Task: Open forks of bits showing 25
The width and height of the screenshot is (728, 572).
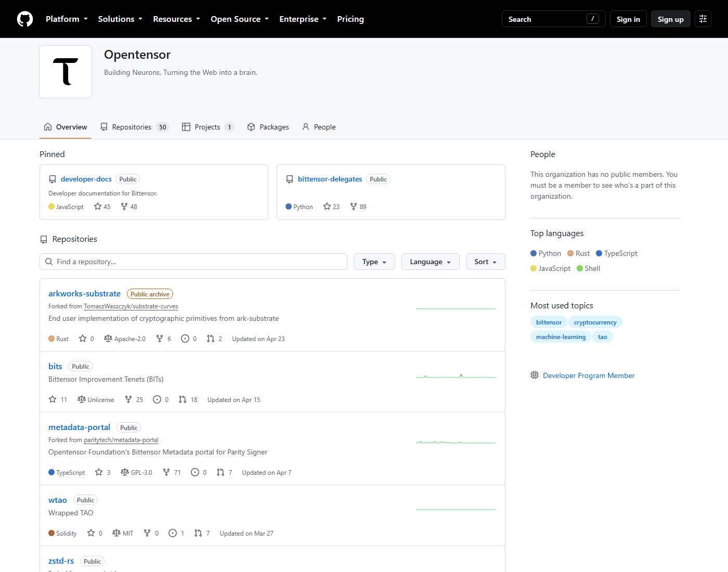Action: pos(134,399)
